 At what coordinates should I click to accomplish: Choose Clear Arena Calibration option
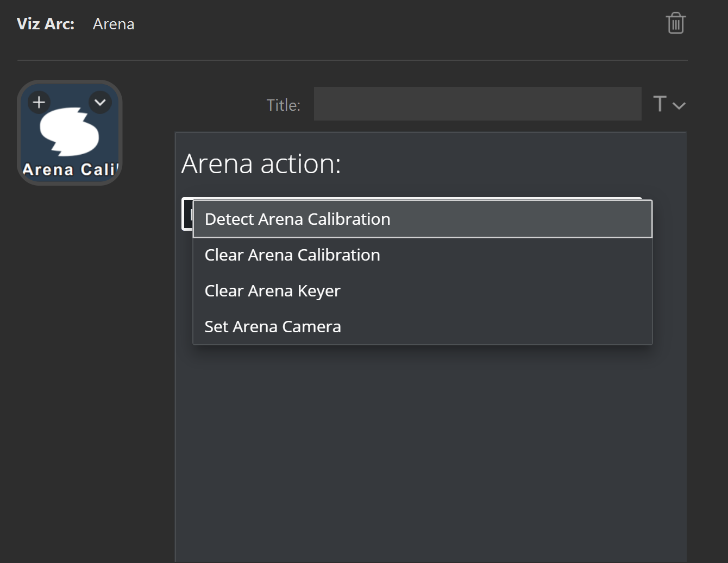pyautogui.click(x=423, y=255)
